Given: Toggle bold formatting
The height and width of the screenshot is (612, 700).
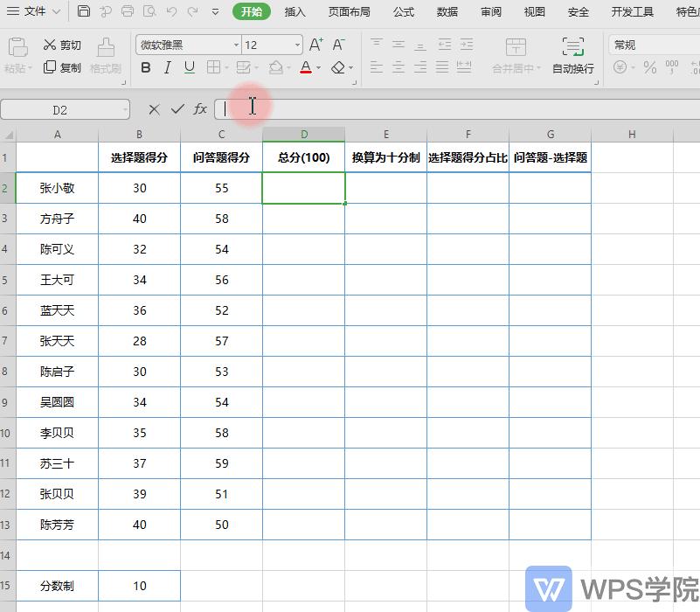Looking at the screenshot, I should click(x=145, y=67).
